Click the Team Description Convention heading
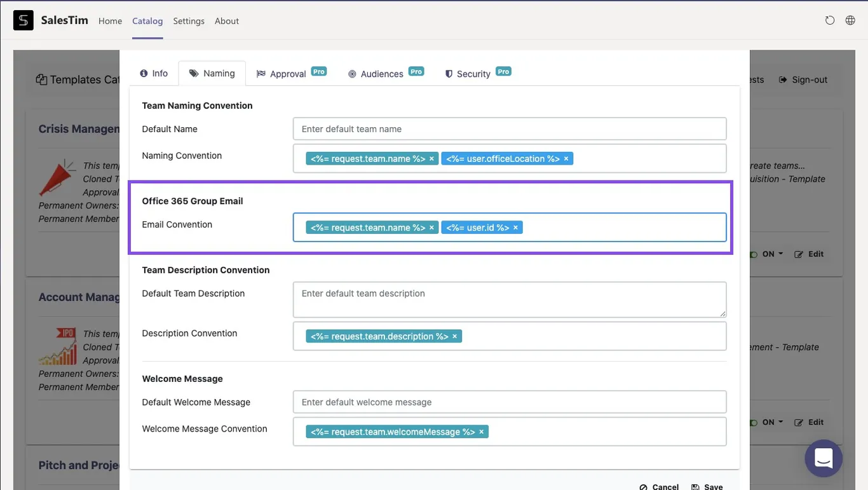 point(206,270)
